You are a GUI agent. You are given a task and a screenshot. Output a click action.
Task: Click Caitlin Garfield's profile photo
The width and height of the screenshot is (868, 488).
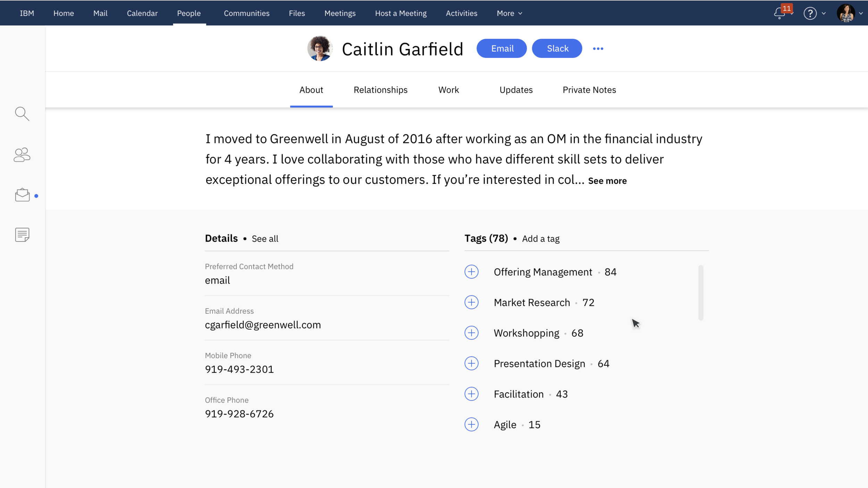[x=319, y=48]
